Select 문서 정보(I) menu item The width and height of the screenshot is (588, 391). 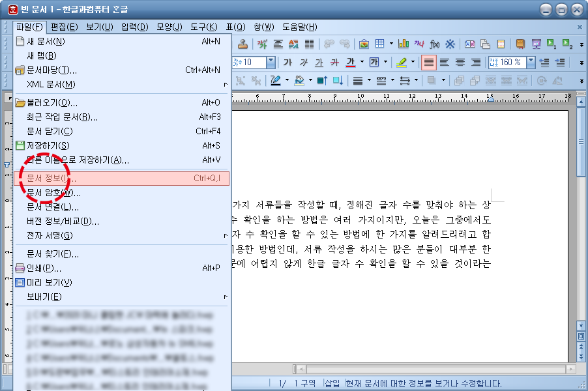click(121, 179)
